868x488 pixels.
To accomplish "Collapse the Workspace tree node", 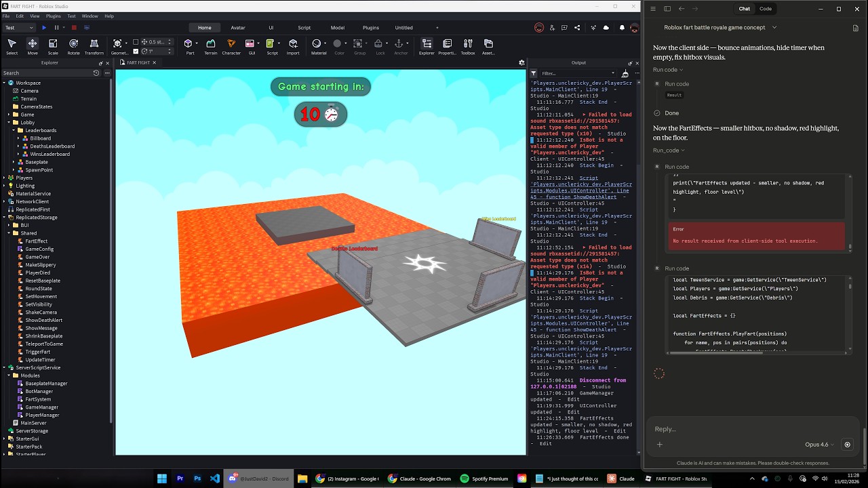I will click(4, 83).
